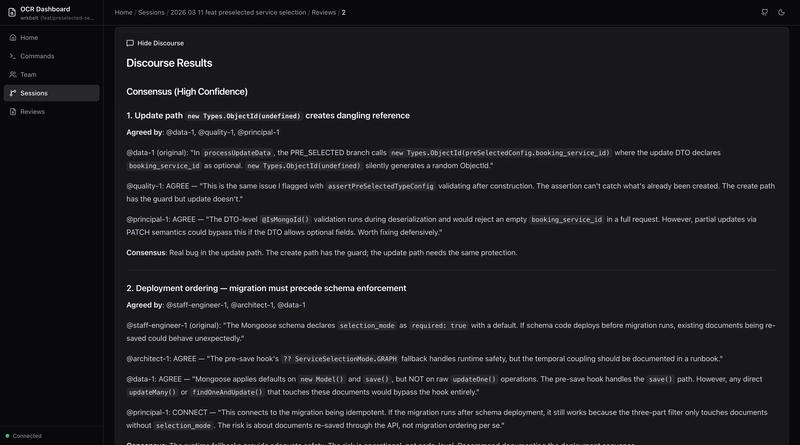Viewport: 800px width, 445px height.
Task: Click the Reviews document icon
Action: (12, 111)
